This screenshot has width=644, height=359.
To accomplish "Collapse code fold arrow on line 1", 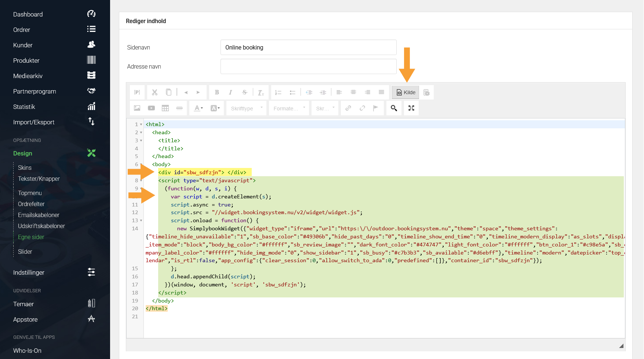I will point(141,125).
